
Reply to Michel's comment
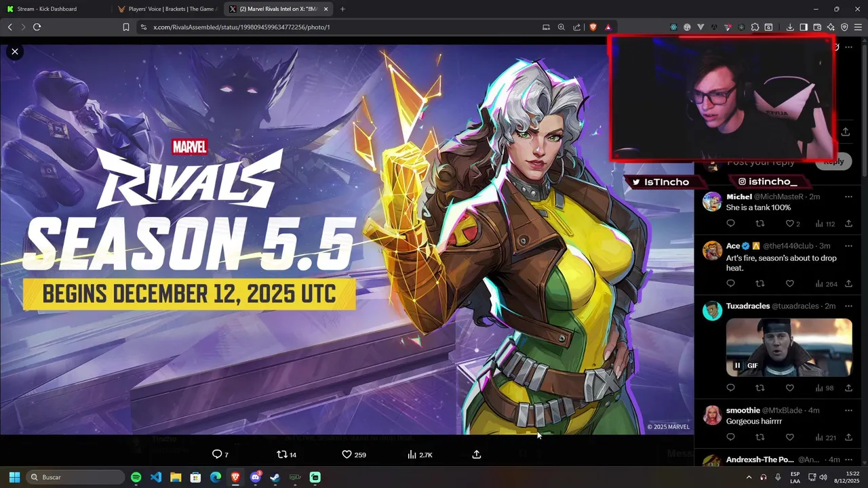coord(730,224)
